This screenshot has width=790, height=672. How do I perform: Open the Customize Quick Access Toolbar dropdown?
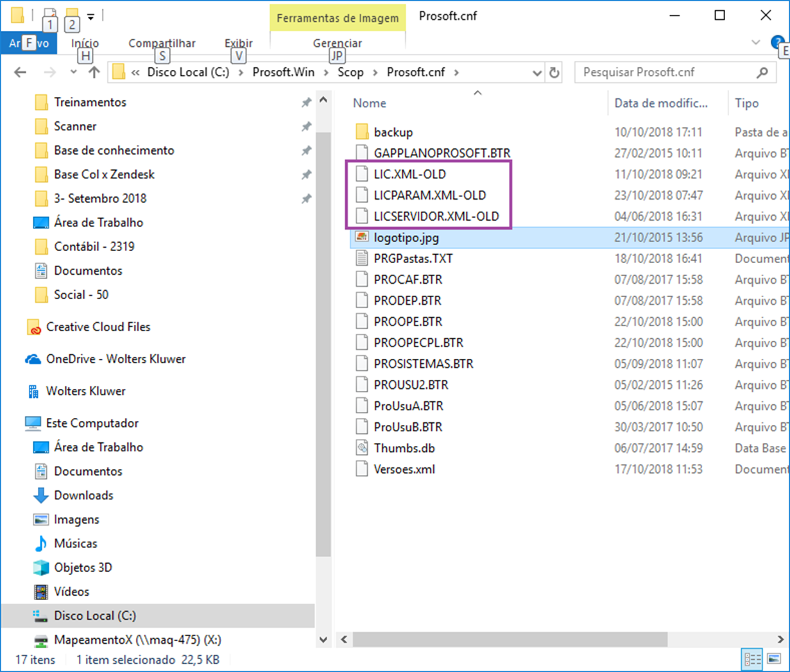(90, 16)
